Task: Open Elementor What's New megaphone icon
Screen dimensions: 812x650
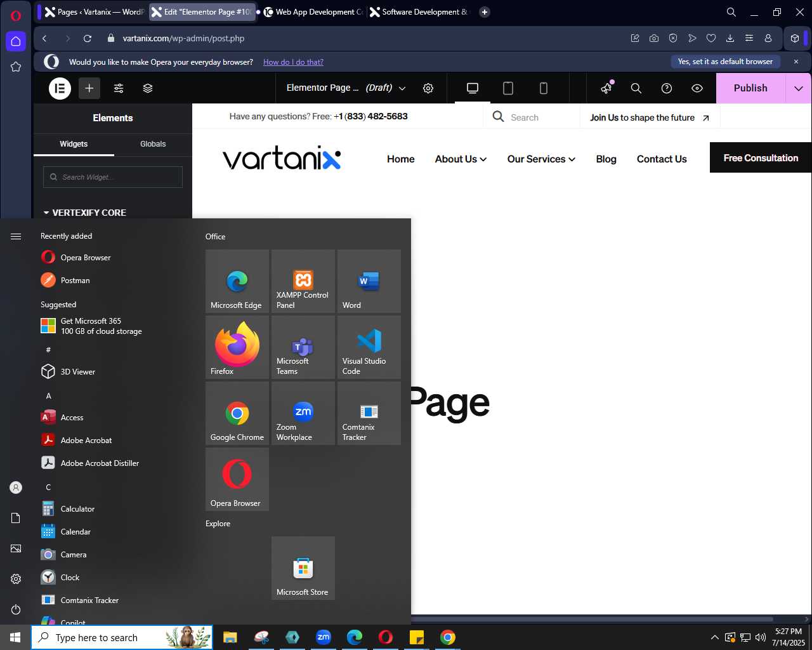Action: point(607,88)
